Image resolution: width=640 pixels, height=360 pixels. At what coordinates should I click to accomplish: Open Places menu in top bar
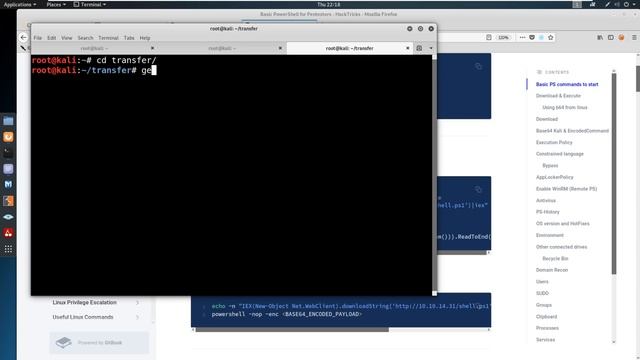[56, 4]
